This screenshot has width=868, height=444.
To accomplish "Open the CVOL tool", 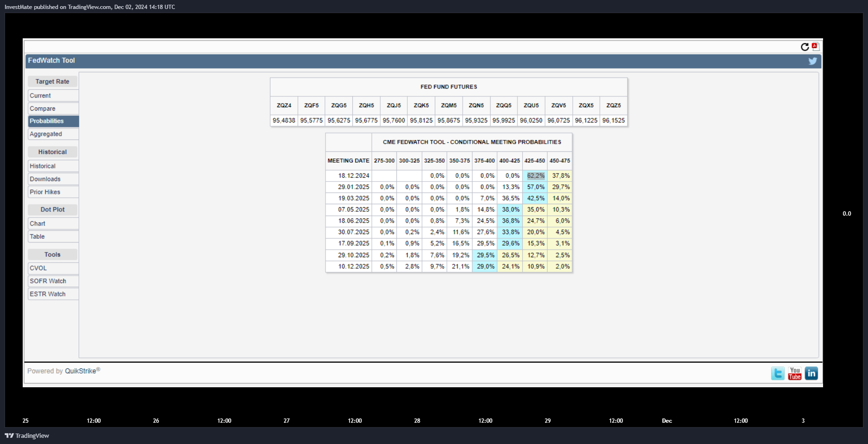I will click(x=53, y=268).
